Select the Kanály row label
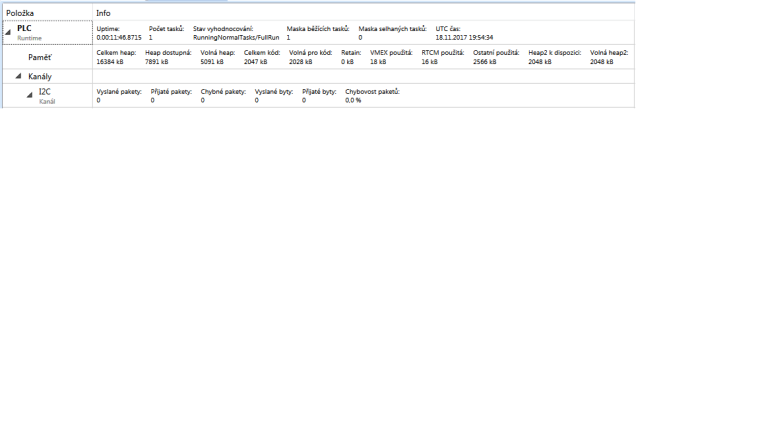 (x=40, y=77)
